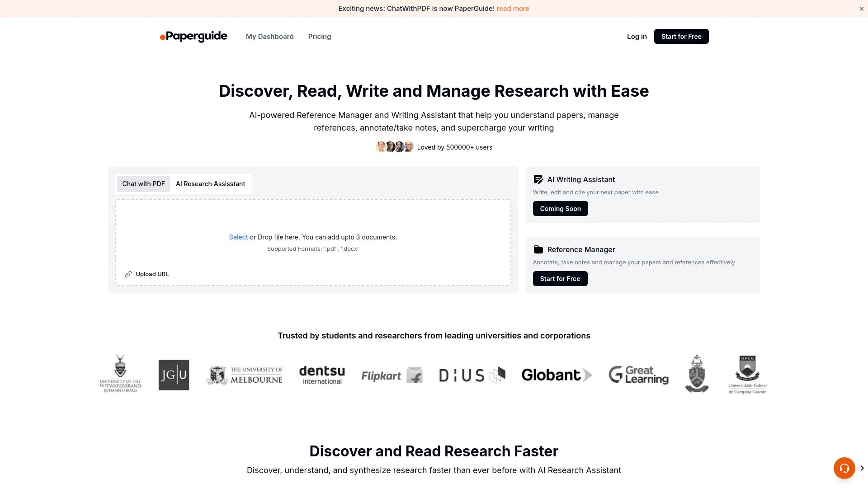Click Start for Free header button
Image resolution: width=868 pixels, height=488 pixels.
point(681,36)
